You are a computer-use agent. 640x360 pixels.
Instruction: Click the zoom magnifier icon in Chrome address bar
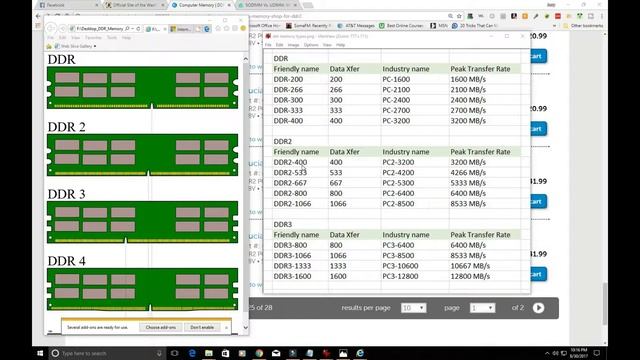click(450, 16)
